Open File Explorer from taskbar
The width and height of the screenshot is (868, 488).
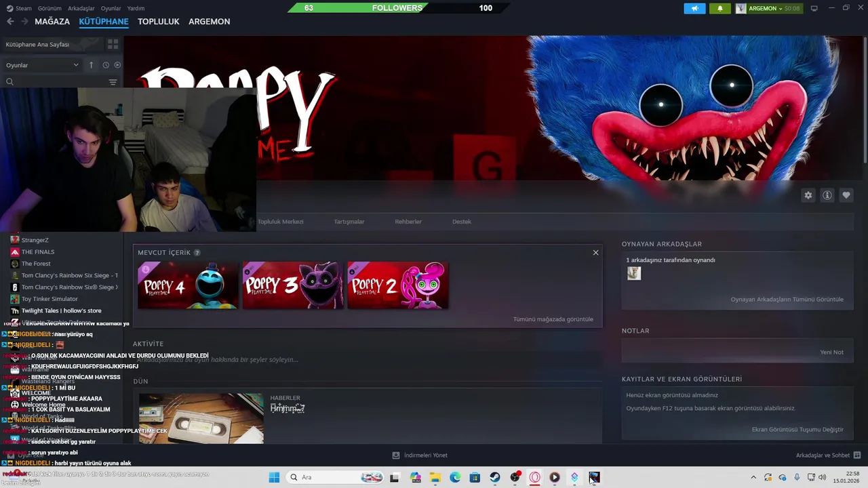(x=435, y=477)
